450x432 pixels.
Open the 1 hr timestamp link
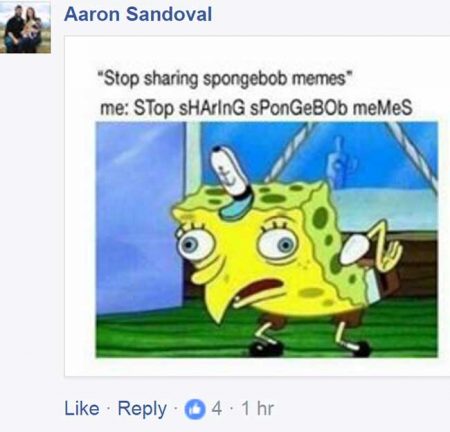pyautogui.click(x=258, y=408)
